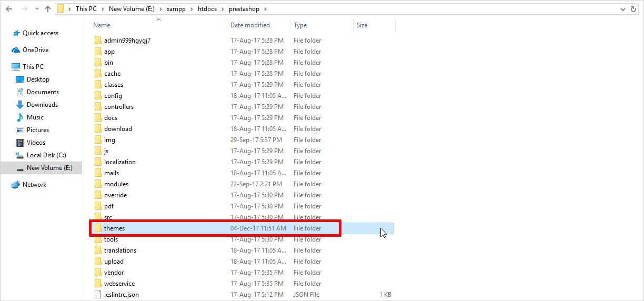Image resolution: width=644 pixels, height=301 pixels.
Task: Select the 'modules' folder name
Action: click(x=116, y=184)
